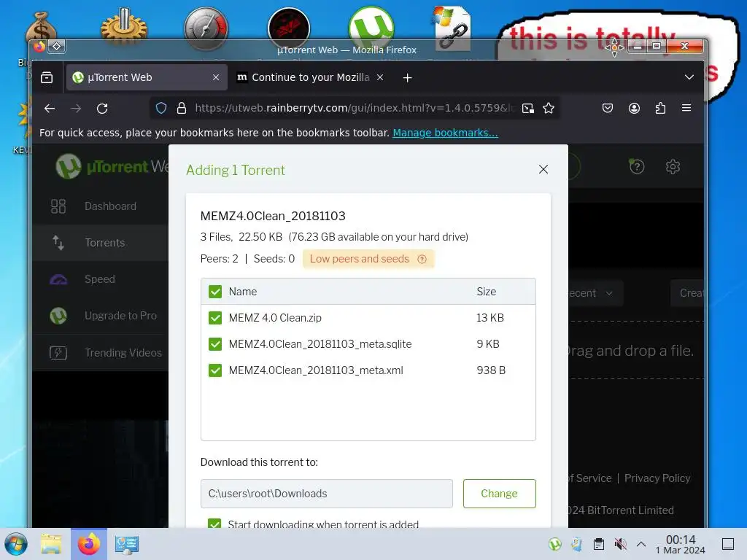Image resolution: width=747 pixels, height=560 pixels.
Task: Expand the list all tabs chevron
Action: (x=689, y=77)
